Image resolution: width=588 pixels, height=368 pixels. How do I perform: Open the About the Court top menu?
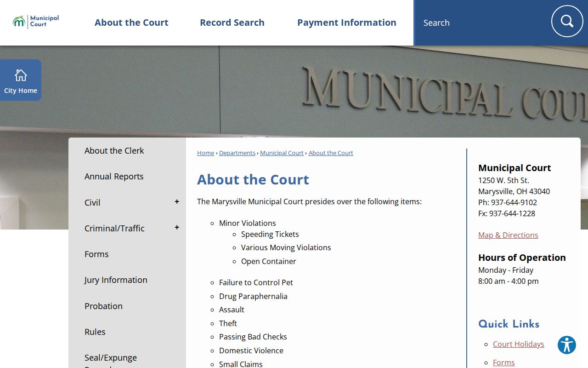click(131, 23)
